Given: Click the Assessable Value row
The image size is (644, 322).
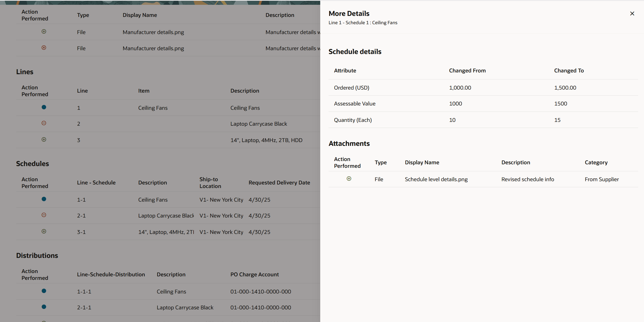Looking at the screenshot, I should click(354, 103).
